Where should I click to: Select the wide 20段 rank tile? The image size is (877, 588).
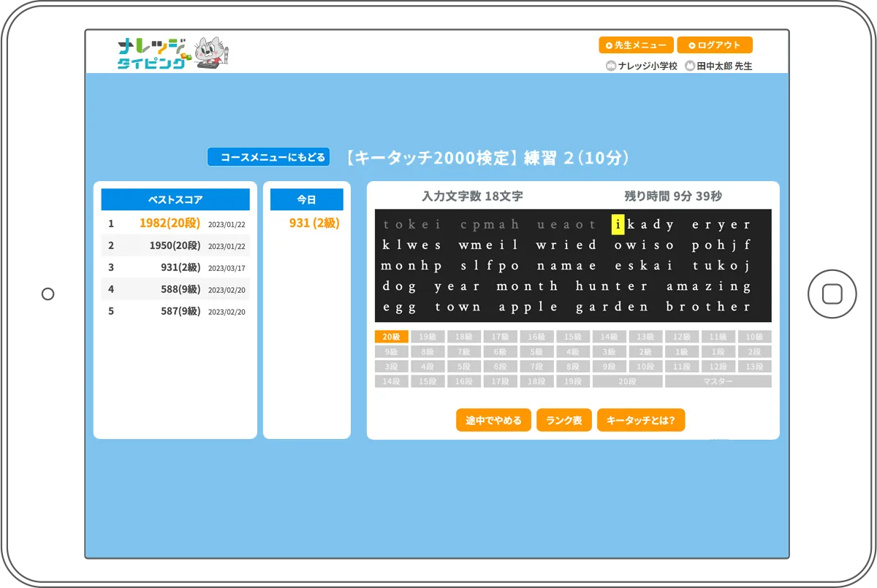click(627, 381)
